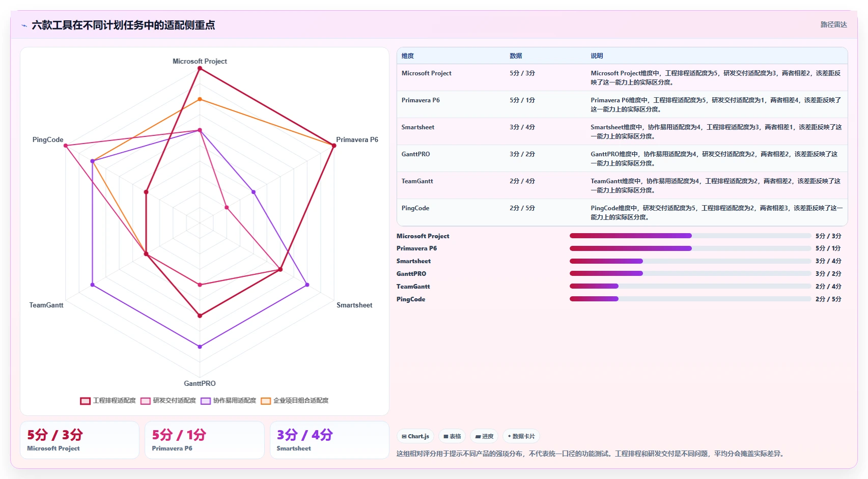Click the PingCode progress bar
This screenshot has height=479, width=868.
(690, 299)
